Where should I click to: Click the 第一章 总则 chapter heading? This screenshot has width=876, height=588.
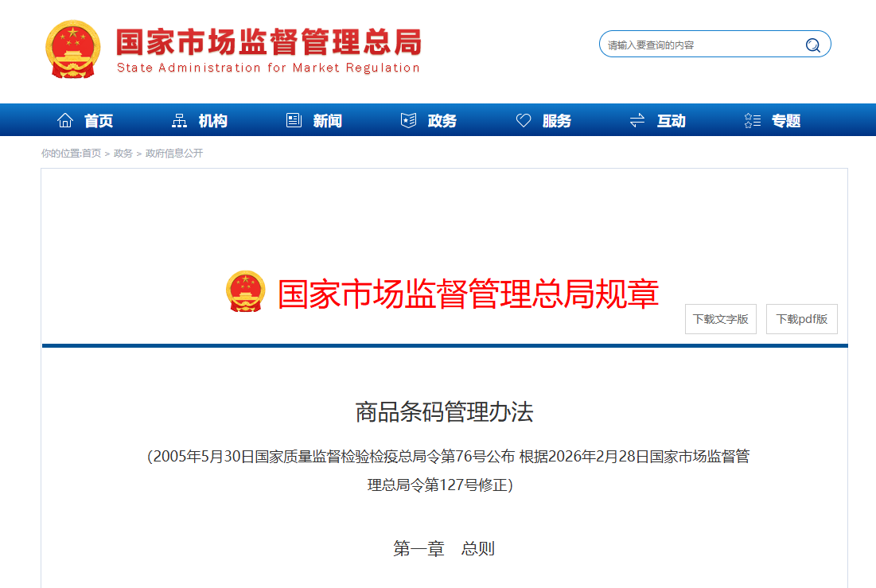tap(444, 548)
